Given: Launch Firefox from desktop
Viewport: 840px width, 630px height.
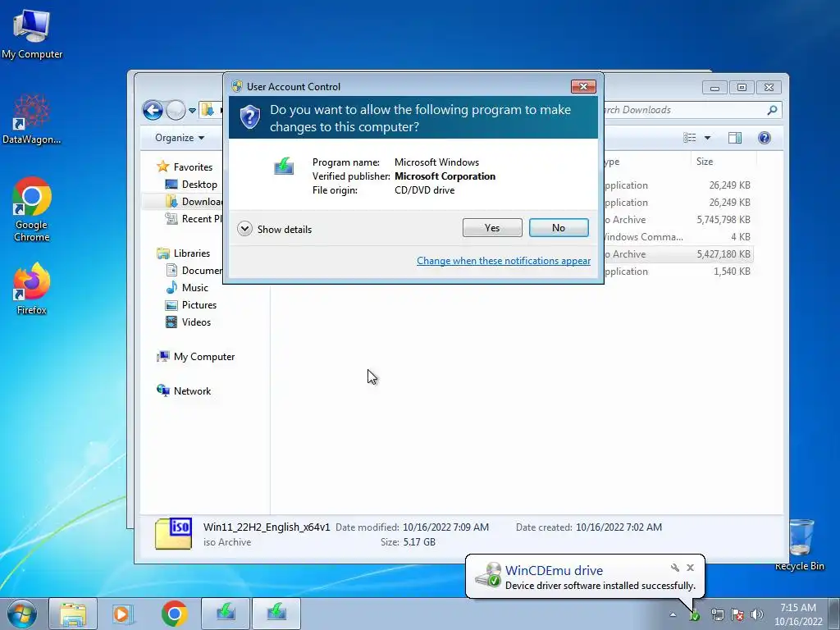Looking at the screenshot, I should pos(32,289).
